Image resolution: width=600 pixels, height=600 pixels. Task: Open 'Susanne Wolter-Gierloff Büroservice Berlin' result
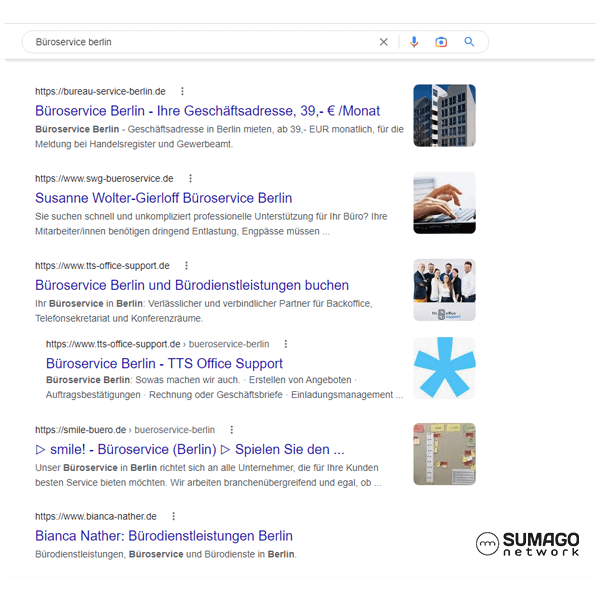pyautogui.click(x=163, y=198)
